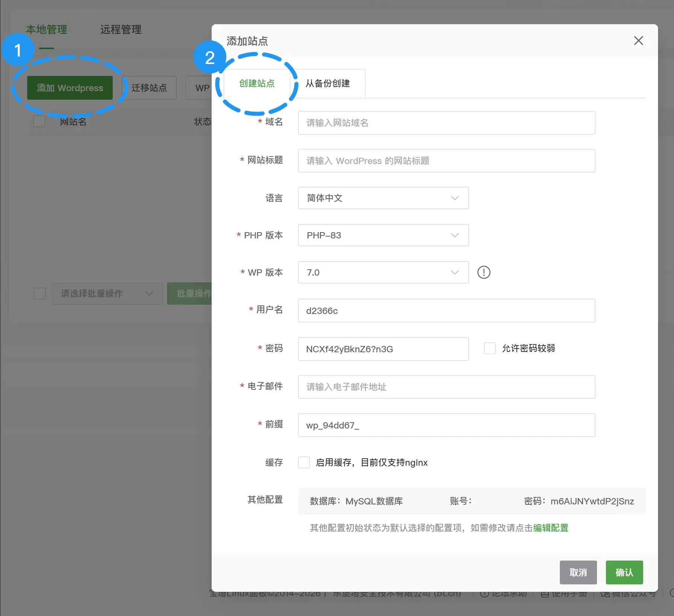This screenshot has width=674, height=616.
Task: Open the PHP 版本 dropdown
Action: tap(383, 235)
